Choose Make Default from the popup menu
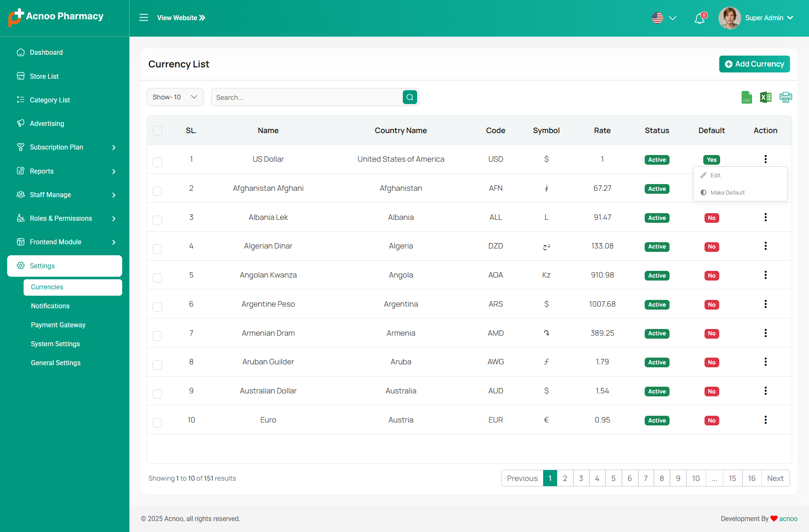The width and height of the screenshot is (809, 532). click(727, 192)
